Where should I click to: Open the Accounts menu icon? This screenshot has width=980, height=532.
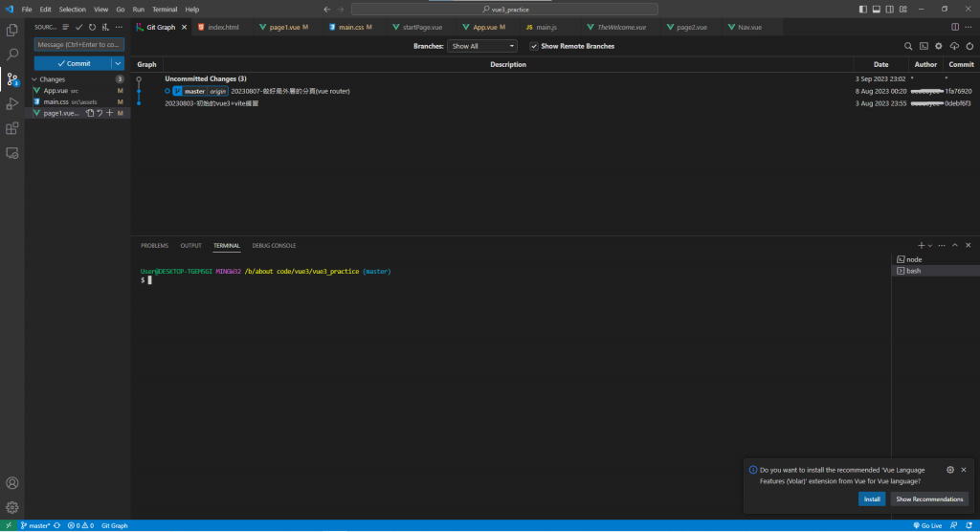11,482
